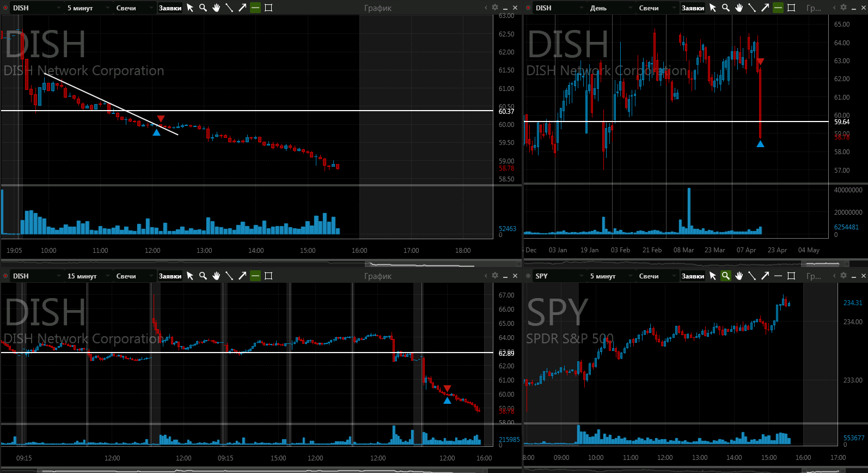The image size is (868, 473).
Task: Collapse the SPY chart panel with the left chevron
Action: [x=834, y=276]
